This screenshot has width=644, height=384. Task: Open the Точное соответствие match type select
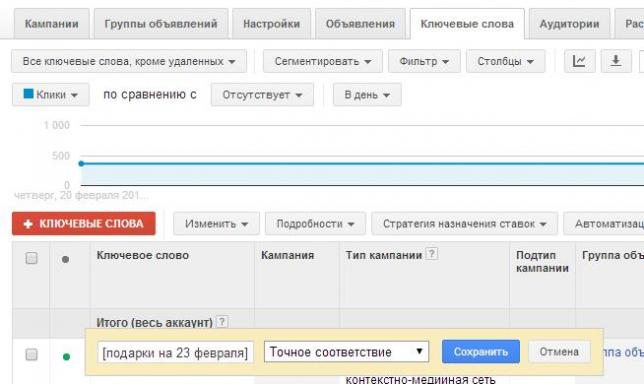coord(346,352)
